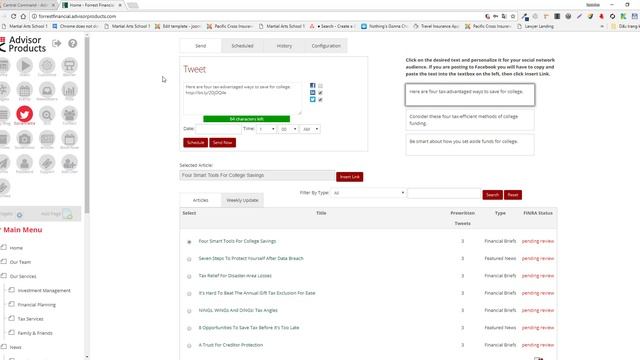The image size is (640, 360).
Task: Open the Configuration tab
Action: click(x=326, y=46)
